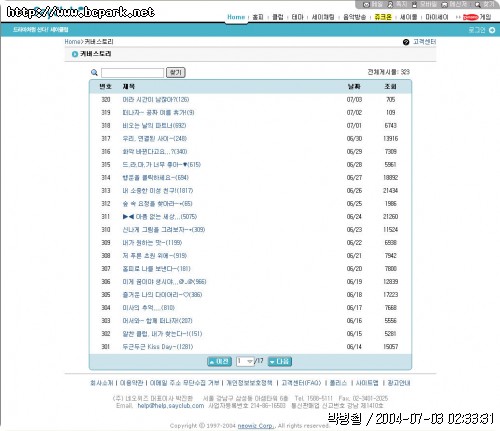The image size is (500, 431).
Task: Click the 광고안내 footer link
Action: pyautogui.click(x=399, y=383)
